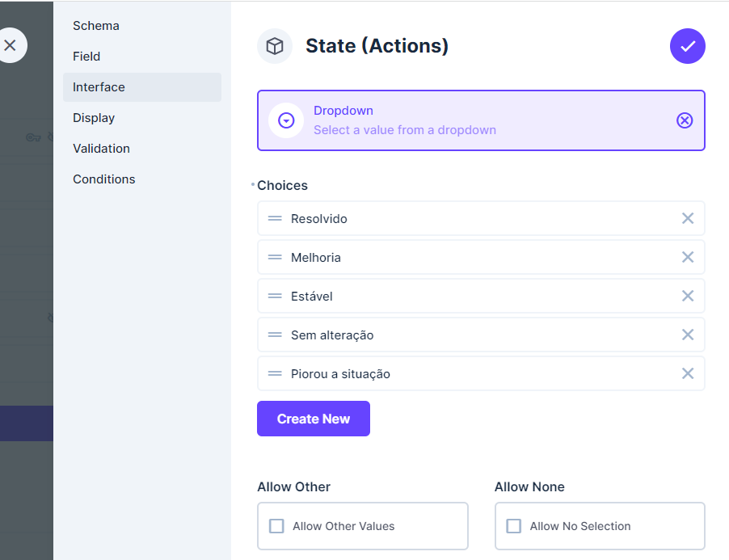Open the Conditions section
729x560 pixels.
103,179
